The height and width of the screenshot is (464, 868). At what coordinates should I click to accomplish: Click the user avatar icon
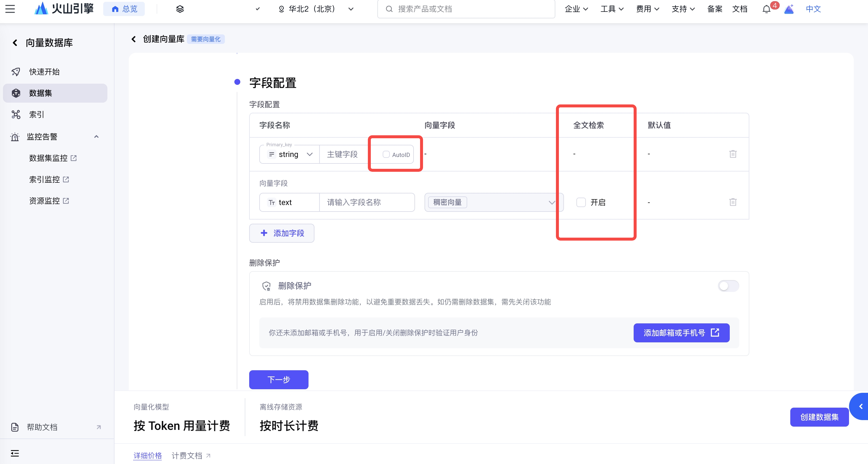point(789,9)
